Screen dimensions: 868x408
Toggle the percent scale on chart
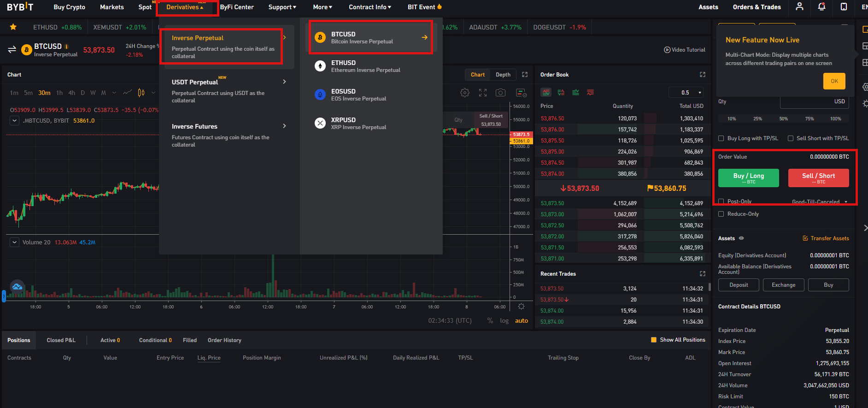click(490, 320)
